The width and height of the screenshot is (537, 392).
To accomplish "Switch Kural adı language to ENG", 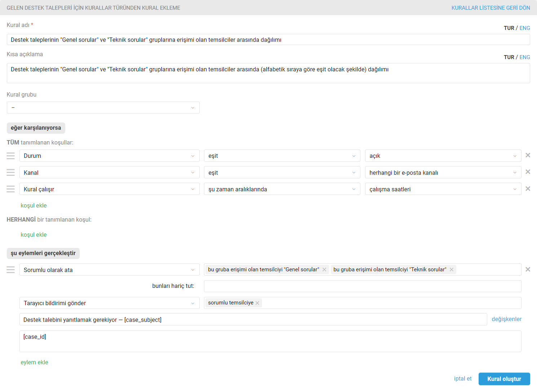I will [x=525, y=28].
